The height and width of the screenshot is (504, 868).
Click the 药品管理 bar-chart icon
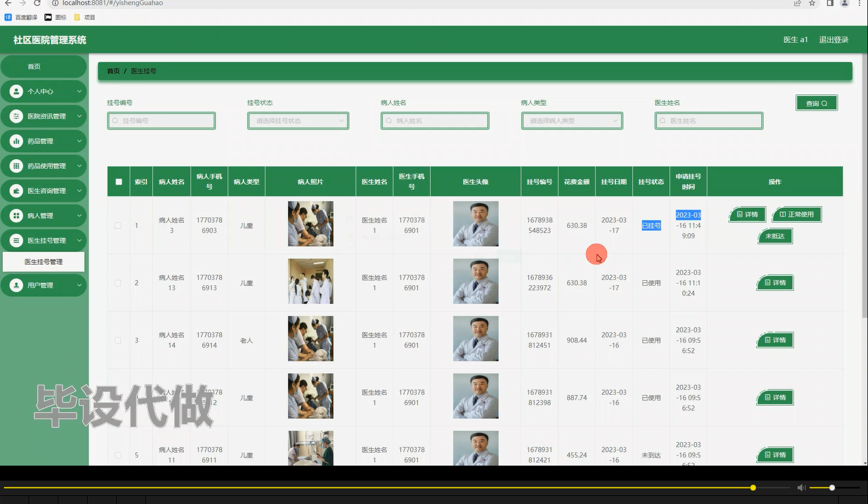point(17,141)
